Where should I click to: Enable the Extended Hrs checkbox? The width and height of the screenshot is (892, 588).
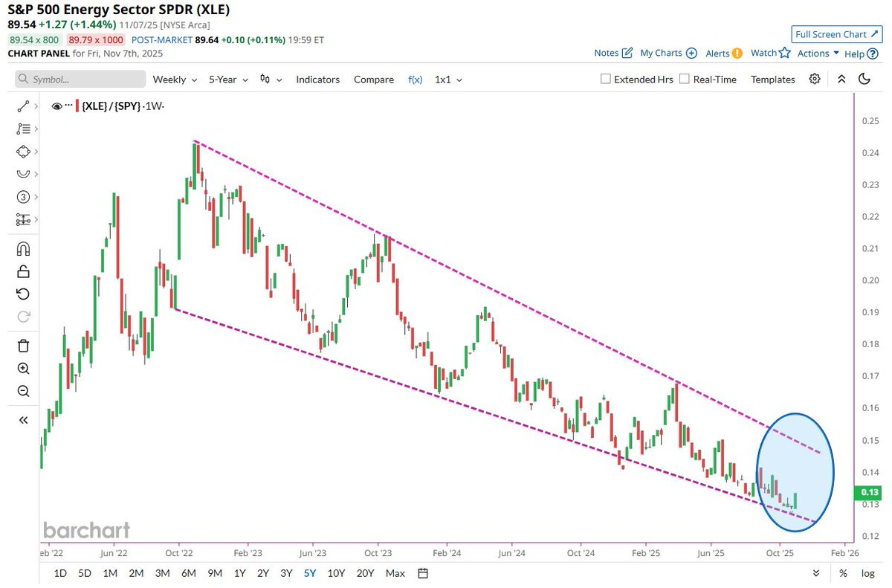pyautogui.click(x=605, y=79)
